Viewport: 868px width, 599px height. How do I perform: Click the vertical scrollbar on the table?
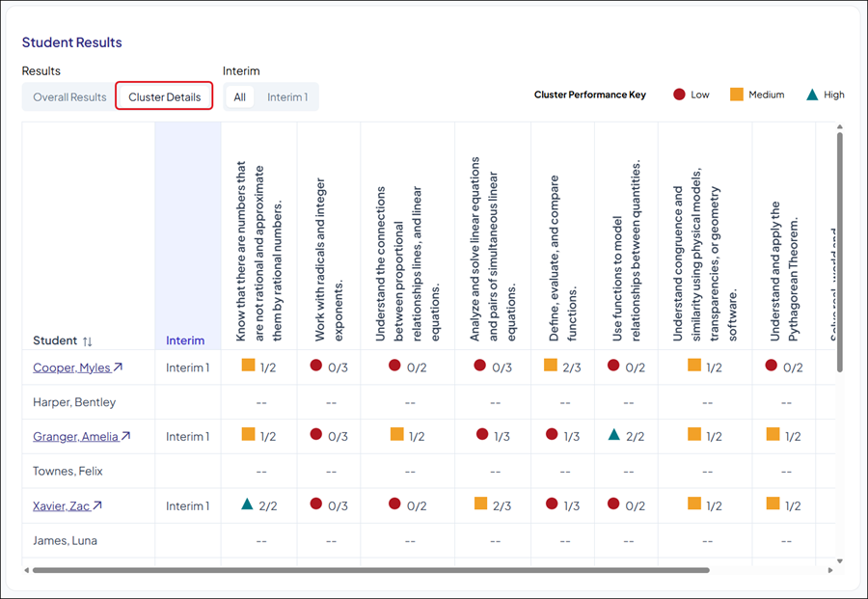[839, 251]
